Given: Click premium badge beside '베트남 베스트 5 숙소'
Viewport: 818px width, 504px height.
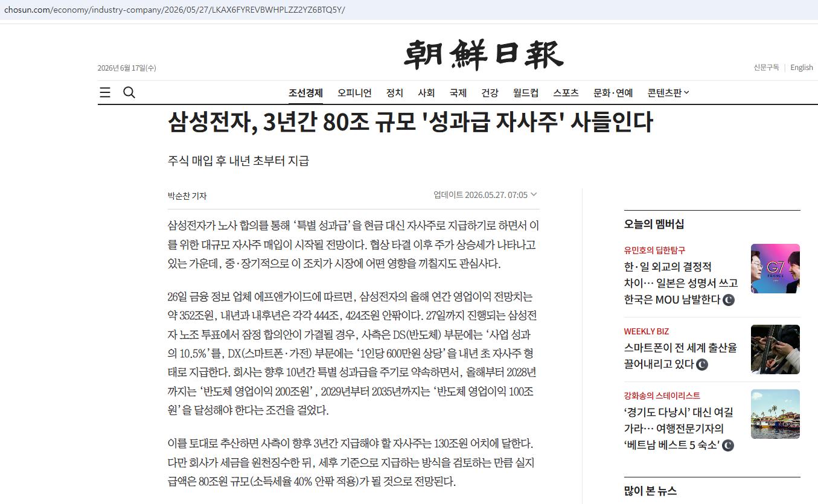Looking at the screenshot, I should coord(728,445).
